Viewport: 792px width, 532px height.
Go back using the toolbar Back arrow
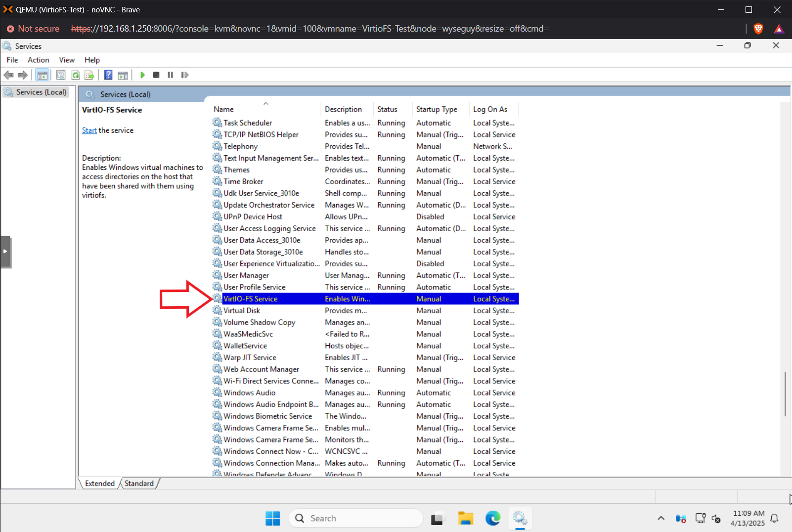coord(8,75)
